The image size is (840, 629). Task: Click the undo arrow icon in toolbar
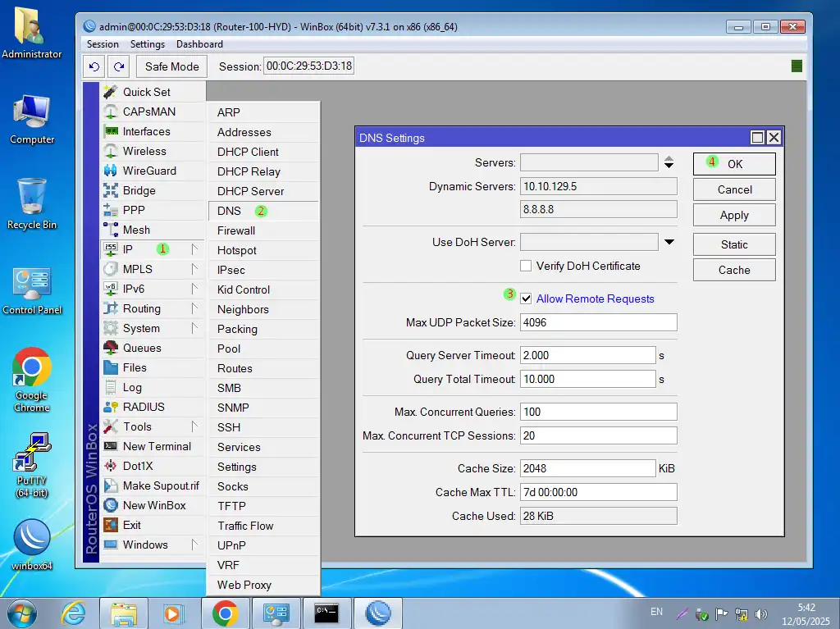tap(94, 66)
